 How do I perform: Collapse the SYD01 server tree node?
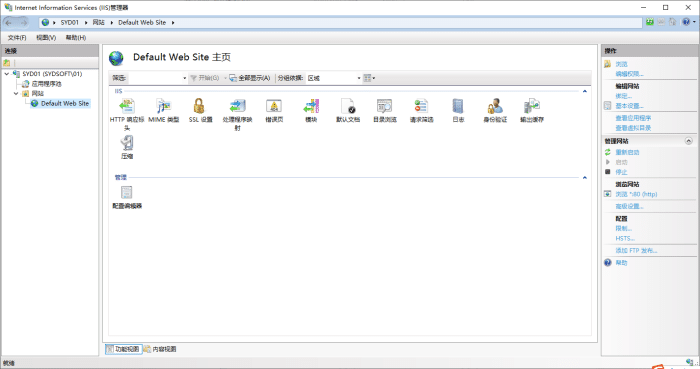click(7, 74)
